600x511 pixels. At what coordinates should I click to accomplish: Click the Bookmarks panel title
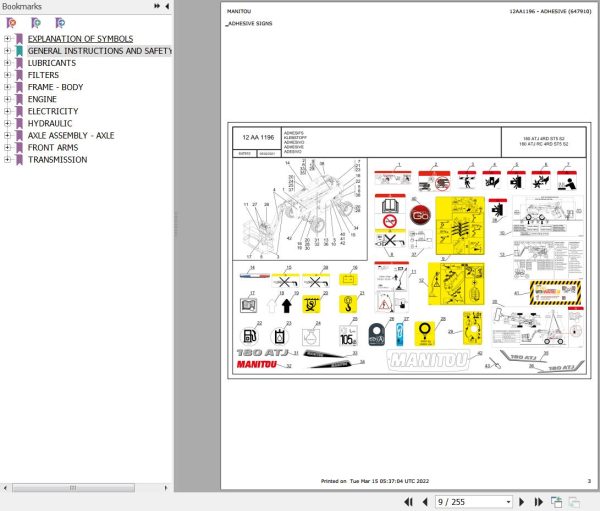22,6
